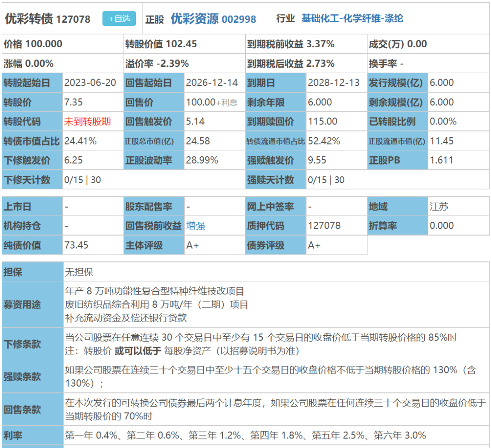This screenshot has height=448, width=491.
Task: Select the 到期税前收益 3.37% cell
Action: coord(306,44)
